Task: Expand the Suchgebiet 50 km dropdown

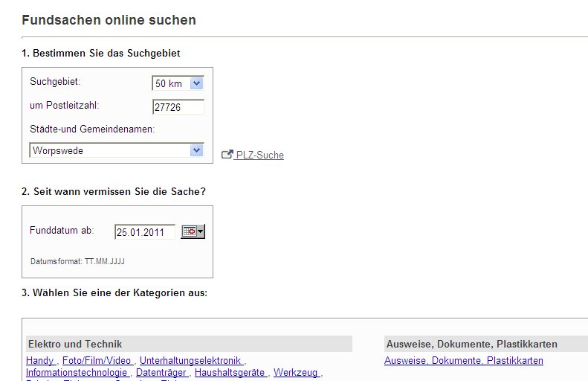Action: point(178,83)
